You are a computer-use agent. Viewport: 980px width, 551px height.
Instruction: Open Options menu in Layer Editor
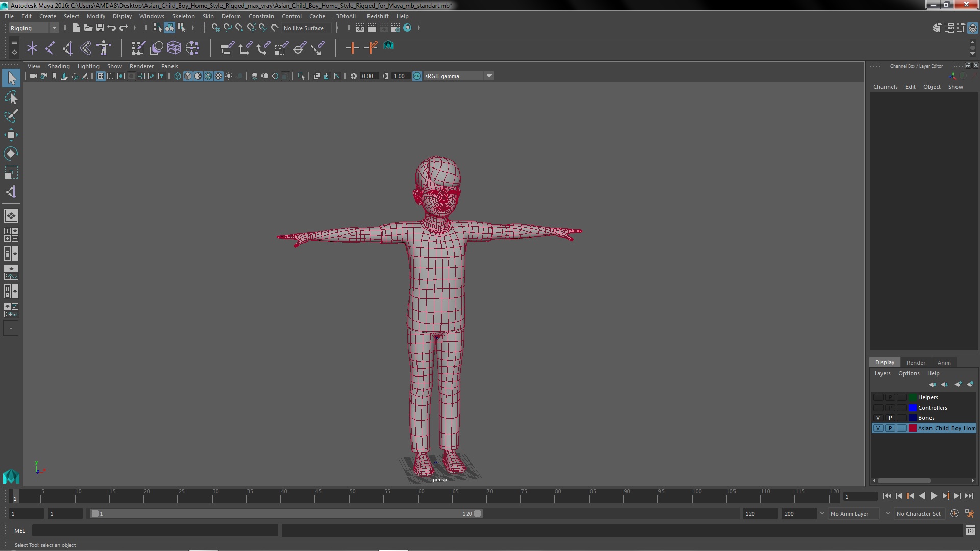[909, 373]
